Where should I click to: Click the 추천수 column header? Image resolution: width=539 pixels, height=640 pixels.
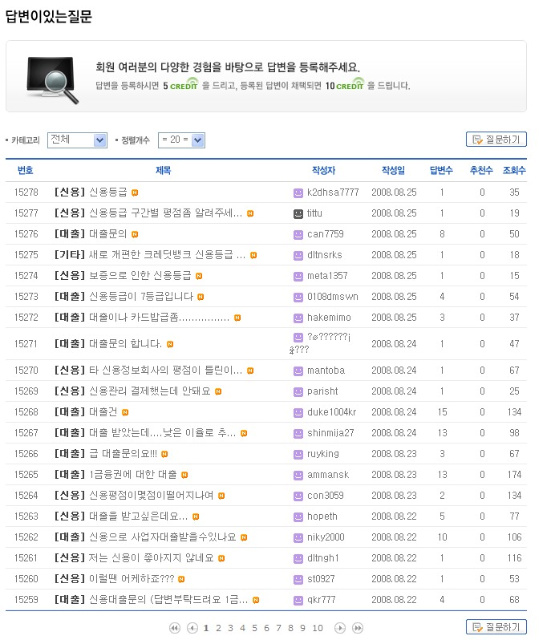point(481,171)
